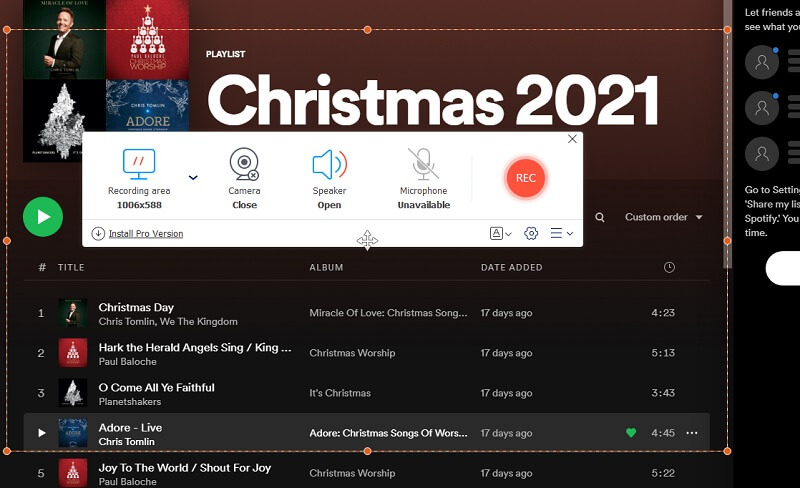Open the Install Pro Version link
Screen dimensions: 800x488
click(145, 234)
